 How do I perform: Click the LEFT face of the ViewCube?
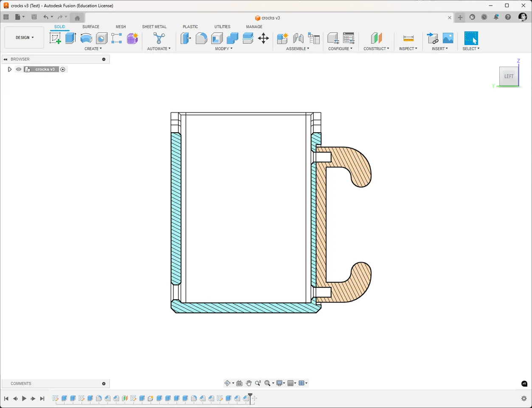509,76
